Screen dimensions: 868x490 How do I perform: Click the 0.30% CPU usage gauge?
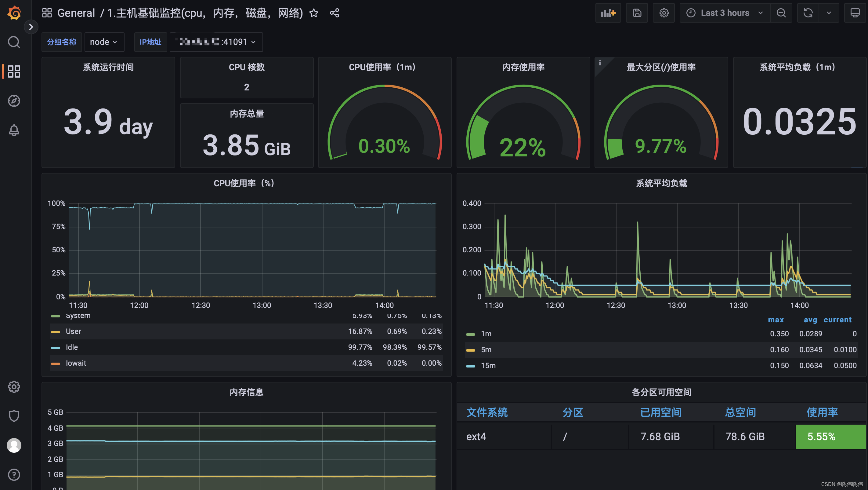pyautogui.click(x=385, y=122)
